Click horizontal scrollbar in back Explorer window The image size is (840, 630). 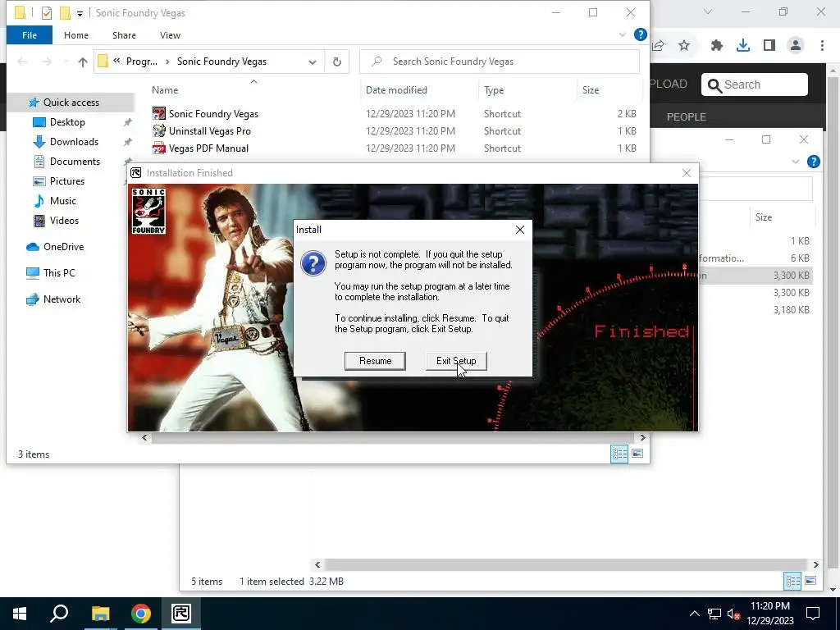tap(566, 564)
